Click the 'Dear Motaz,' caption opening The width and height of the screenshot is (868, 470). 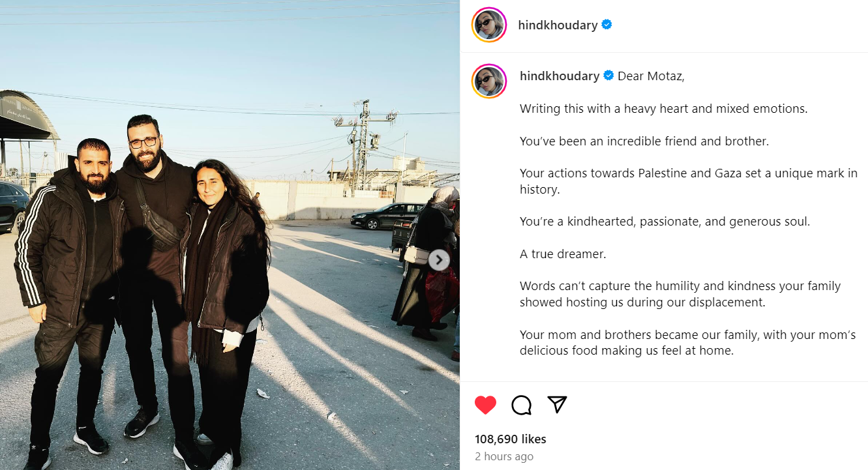pyautogui.click(x=651, y=76)
